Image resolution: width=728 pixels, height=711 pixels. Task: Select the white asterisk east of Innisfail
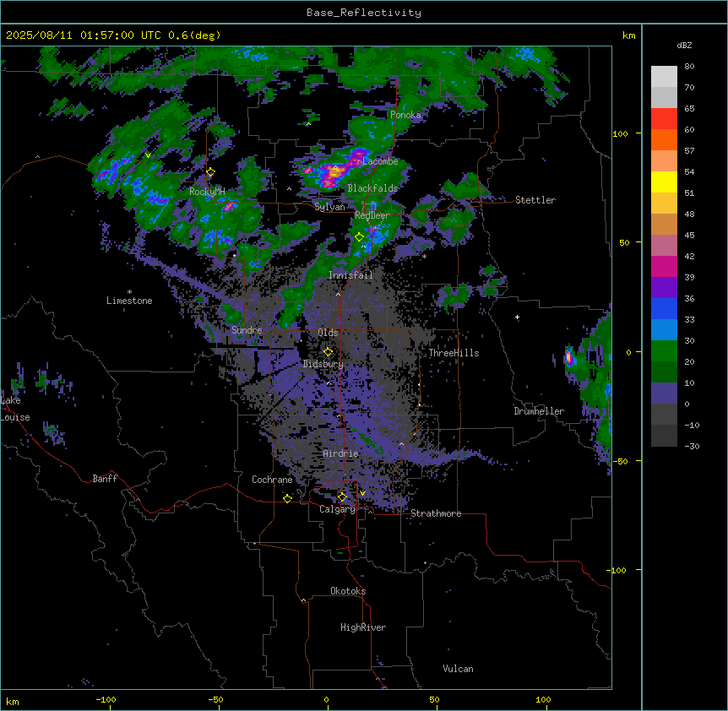(424, 256)
